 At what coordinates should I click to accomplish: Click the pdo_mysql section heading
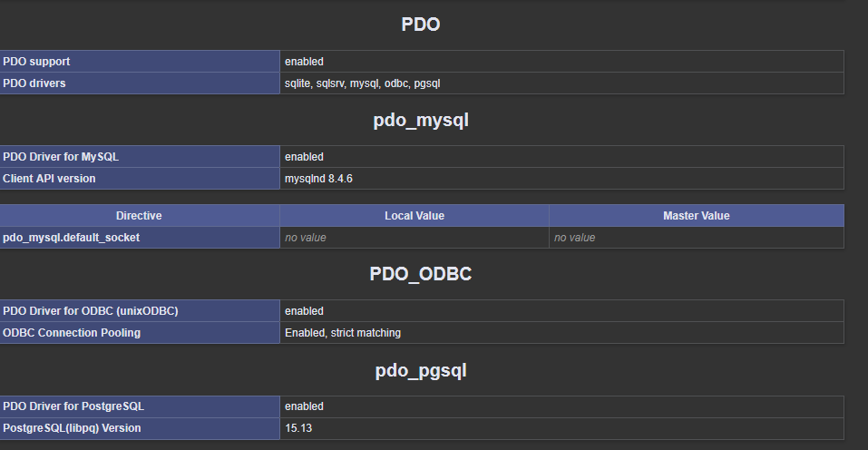click(x=421, y=121)
